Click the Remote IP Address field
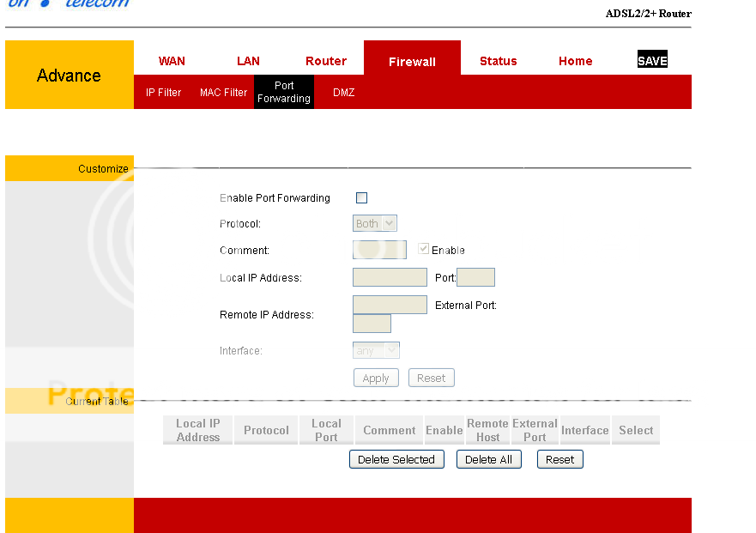This screenshot has width=756, height=533. point(390,305)
